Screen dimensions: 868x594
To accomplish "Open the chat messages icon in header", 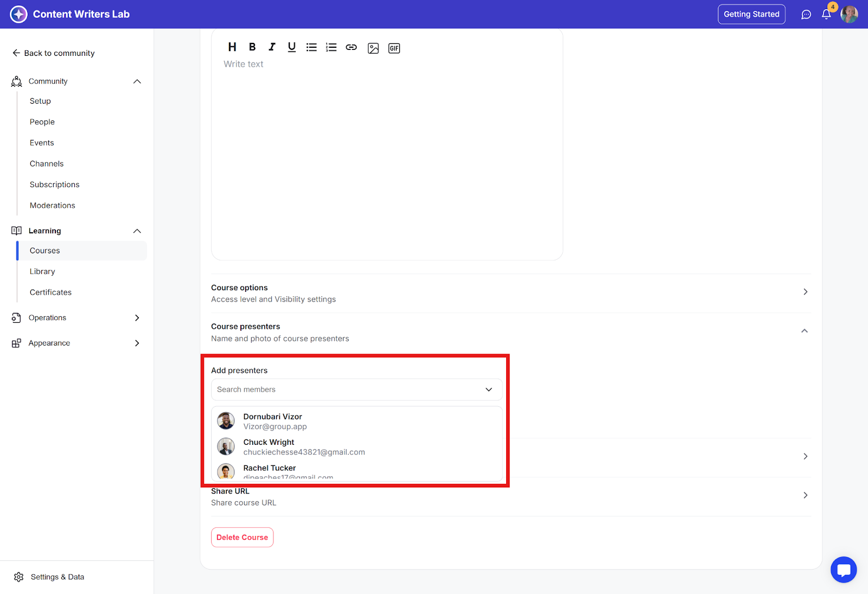I will coord(806,15).
